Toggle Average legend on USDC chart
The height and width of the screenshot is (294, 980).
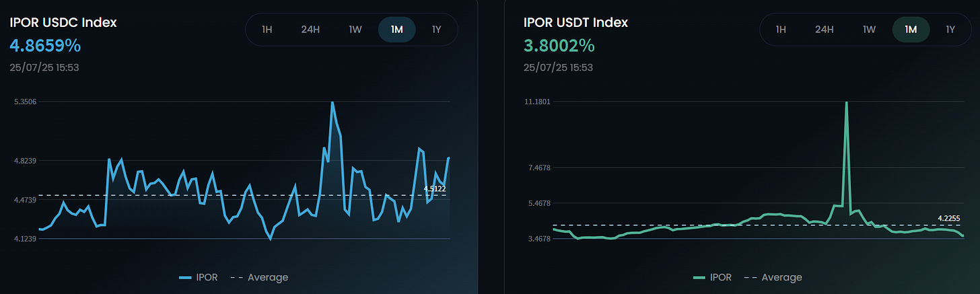click(260, 277)
